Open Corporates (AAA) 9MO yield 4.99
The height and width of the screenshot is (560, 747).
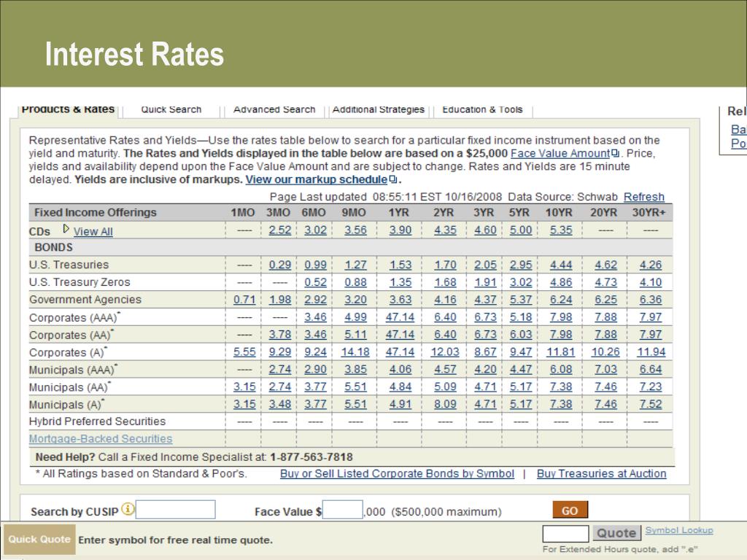(x=355, y=317)
